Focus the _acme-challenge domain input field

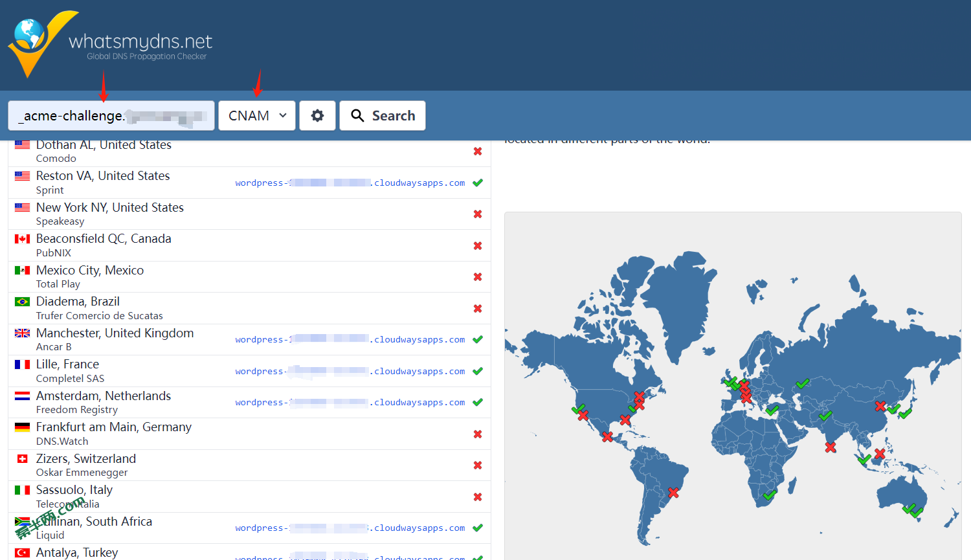[111, 115]
